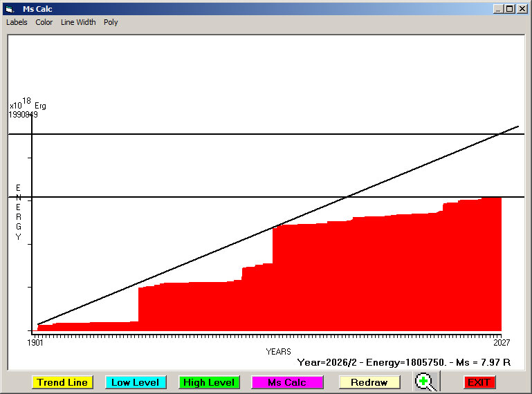Click the Ms Calc window title icon
Screen dimensions: 532x394
(x=10, y=9)
